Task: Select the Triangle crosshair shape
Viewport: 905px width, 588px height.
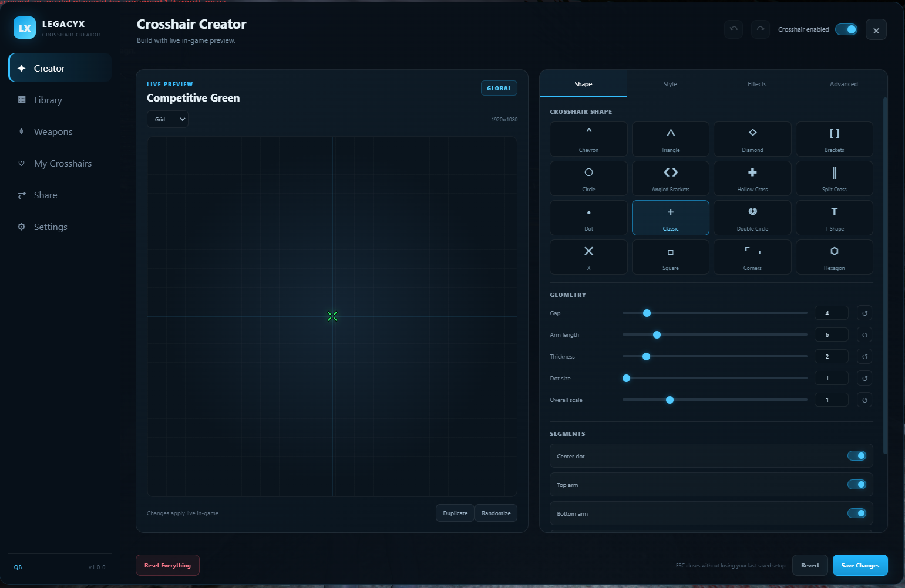Action: pyautogui.click(x=671, y=139)
